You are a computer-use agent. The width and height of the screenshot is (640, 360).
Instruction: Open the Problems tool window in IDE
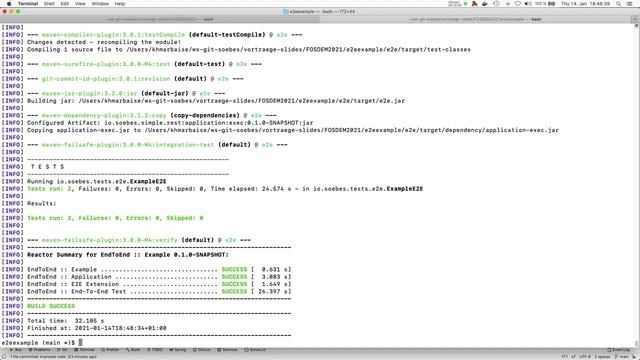pos(40,350)
